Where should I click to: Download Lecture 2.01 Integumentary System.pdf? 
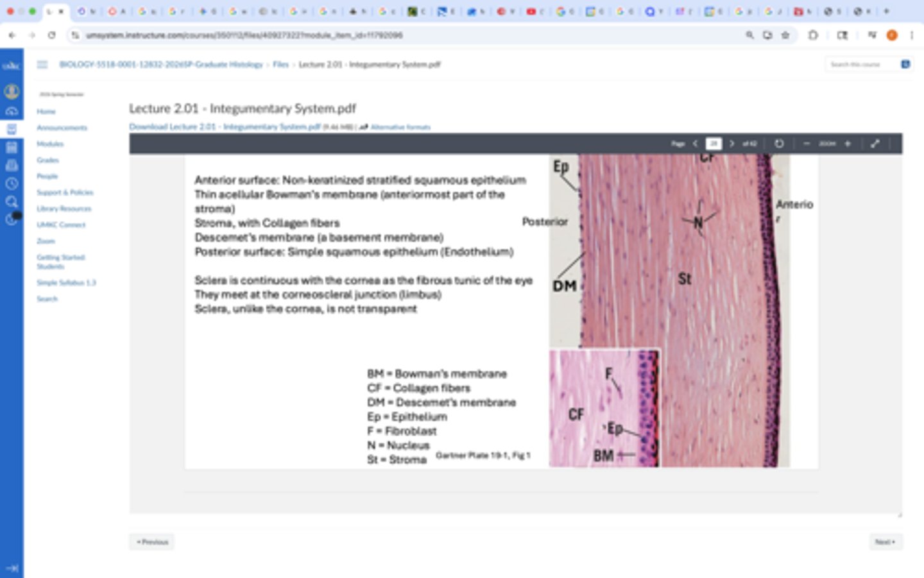point(225,127)
